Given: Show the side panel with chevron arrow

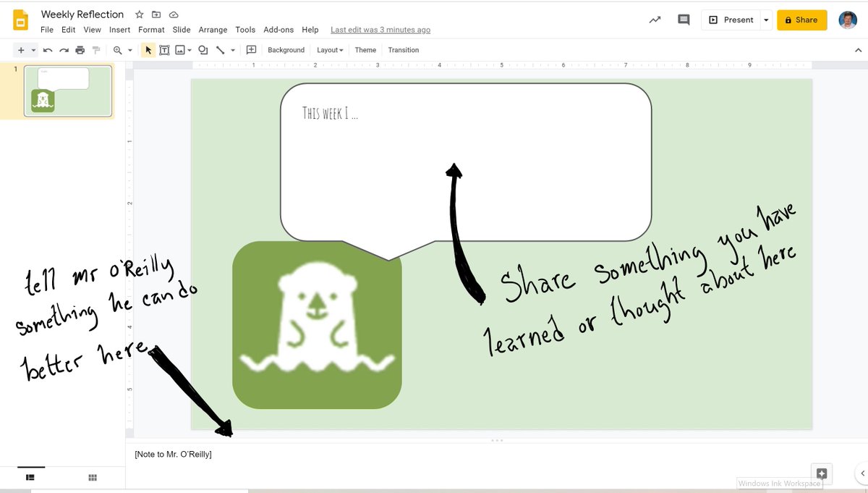Looking at the screenshot, I should (862, 473).
